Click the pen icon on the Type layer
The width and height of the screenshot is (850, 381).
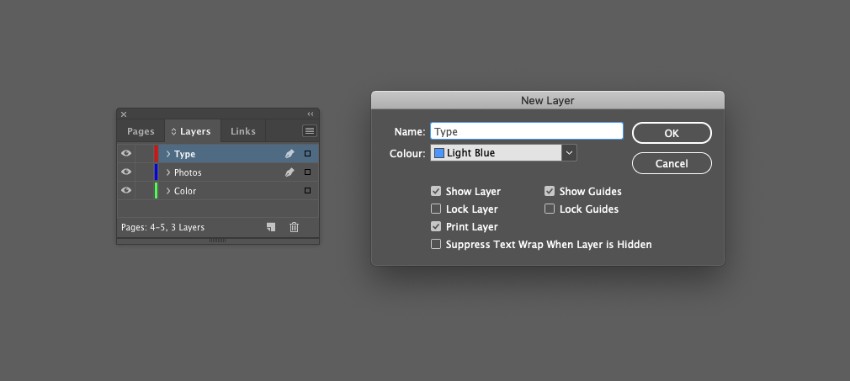tap(289, 154)
